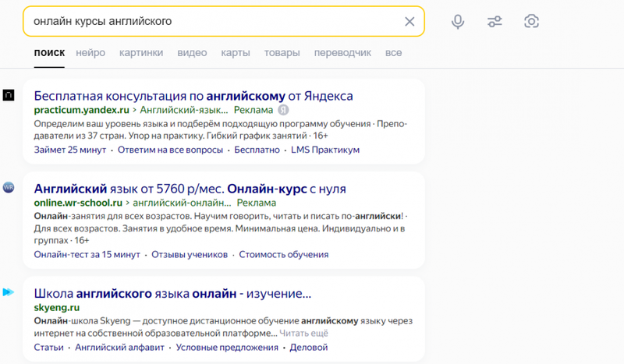Open the 'Условные предложения' sitelink
The width and height of the screenshot is (624, 364).
coord(227,348)
